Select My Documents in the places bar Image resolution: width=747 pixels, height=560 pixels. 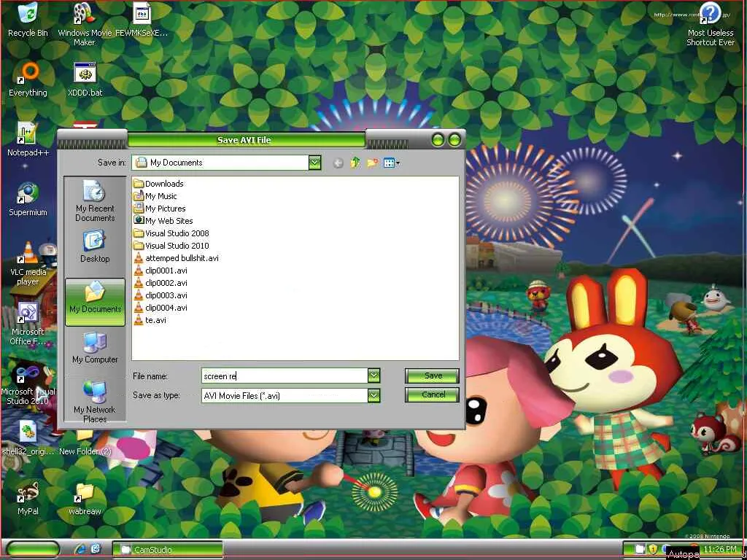click(95, 302)
